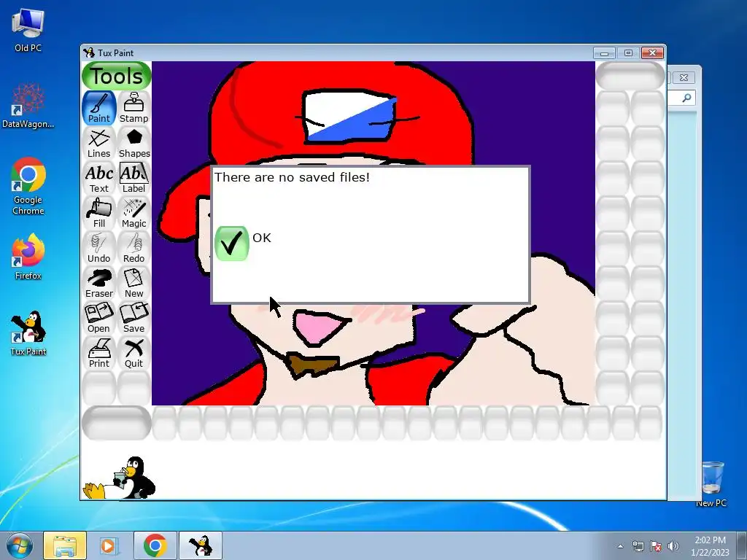Screen dimensions: 747x560
Task: Confirm dialog with green OK checkmark
Action: pos(231,244)
